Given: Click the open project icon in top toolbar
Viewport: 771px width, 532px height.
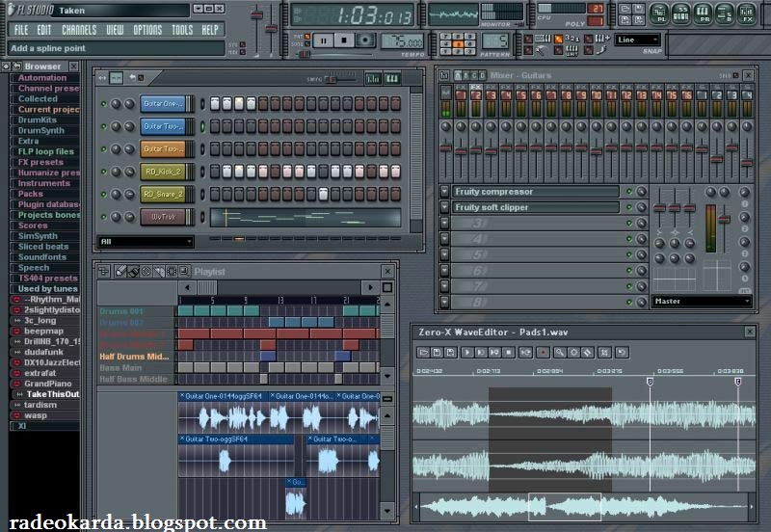Looking at the screenshot, I should (x=625, y=9).
